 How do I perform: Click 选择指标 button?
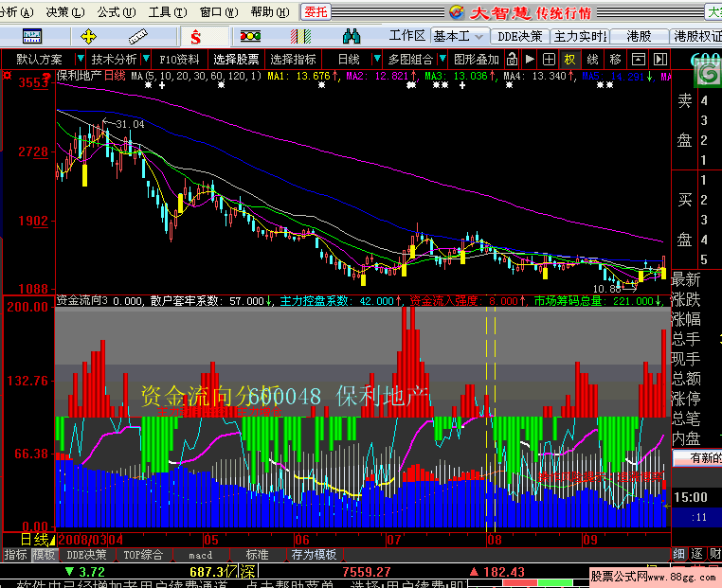(x=294, y=60)
